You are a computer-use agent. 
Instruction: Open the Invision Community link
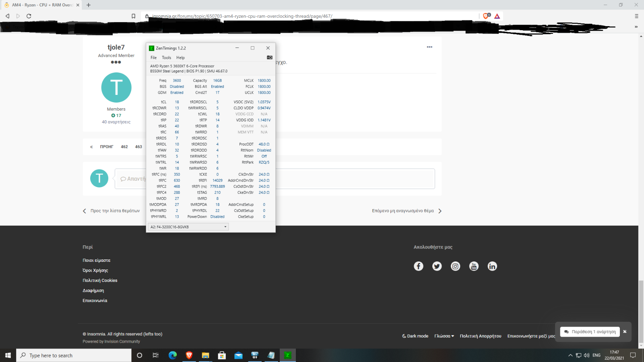122,341
